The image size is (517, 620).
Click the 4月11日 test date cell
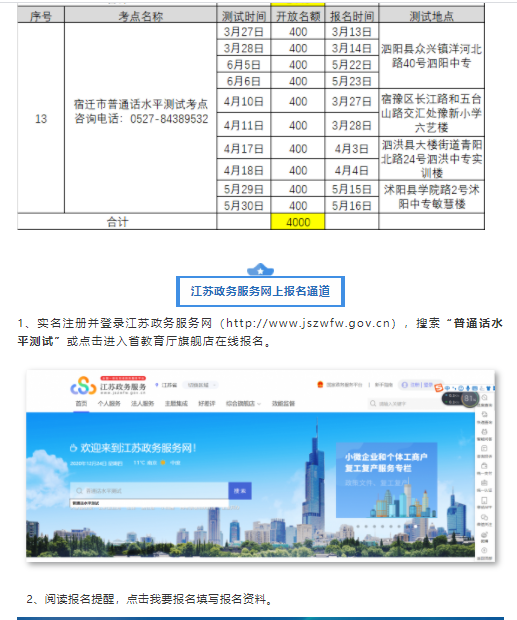243,125
